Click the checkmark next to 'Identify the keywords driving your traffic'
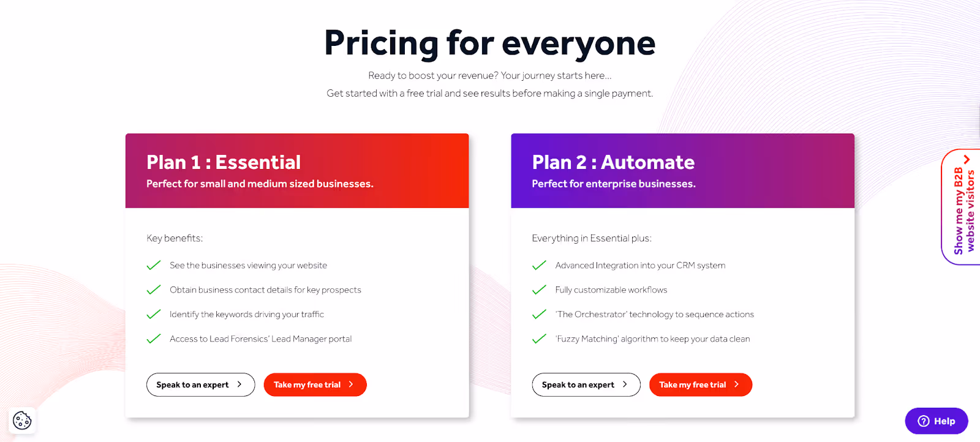 tap(153, 314)
